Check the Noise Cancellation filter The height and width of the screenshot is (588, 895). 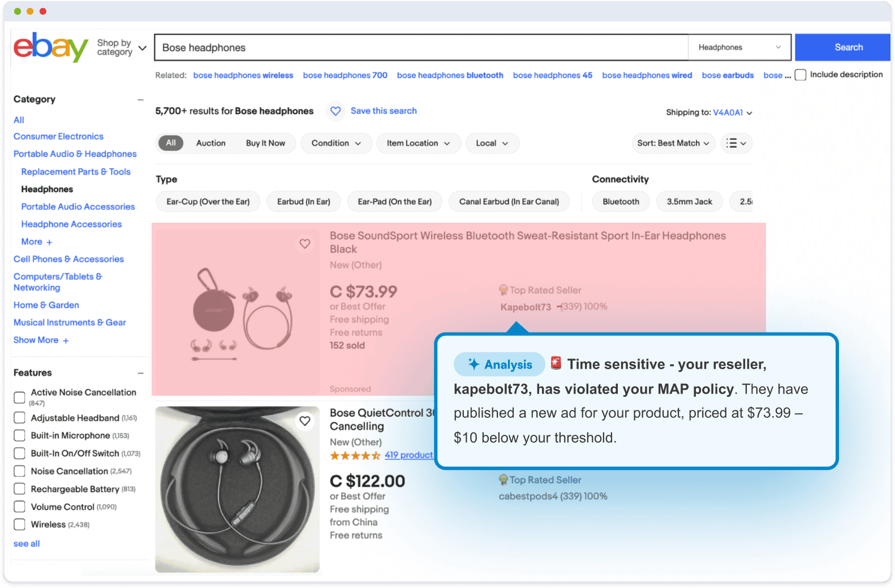(x=19, y=471)
